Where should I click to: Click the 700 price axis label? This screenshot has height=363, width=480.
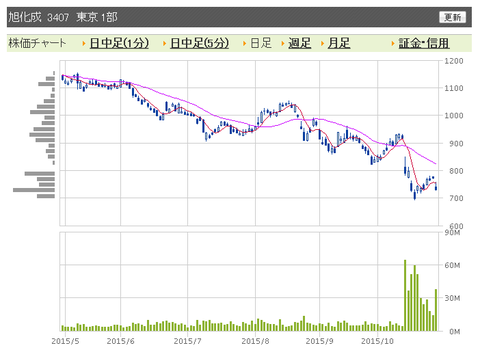coord(455,198)
